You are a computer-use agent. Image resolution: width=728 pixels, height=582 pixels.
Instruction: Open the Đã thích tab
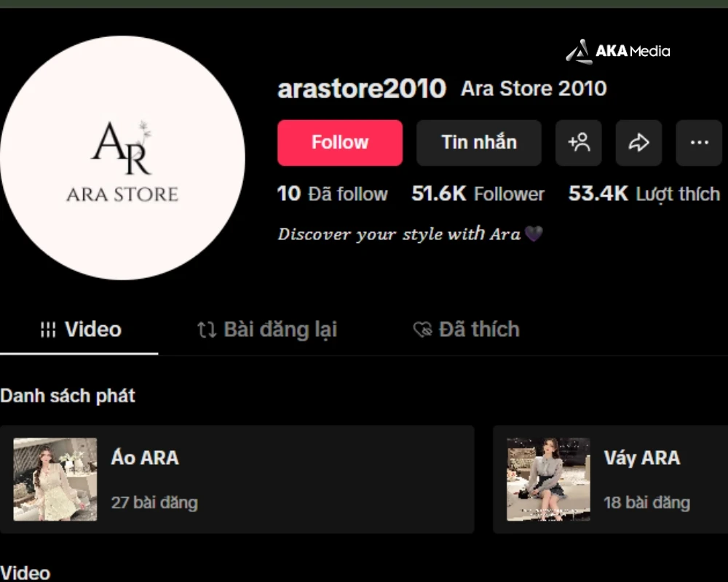(x=479, y=330)
